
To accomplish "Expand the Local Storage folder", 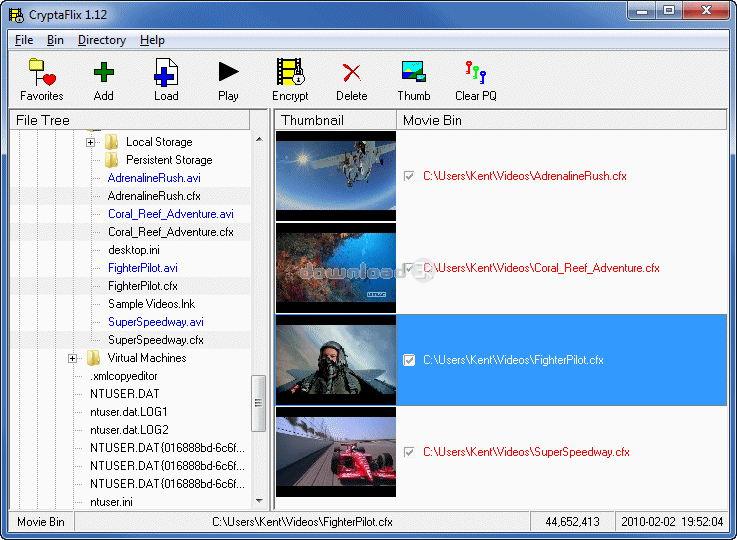I will click(x=91, y=142).
